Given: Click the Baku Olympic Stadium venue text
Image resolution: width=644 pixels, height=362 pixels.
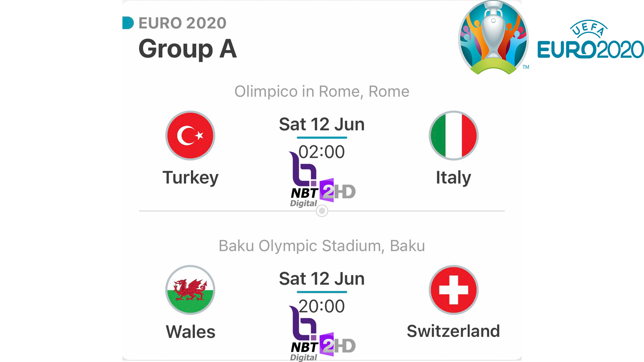Looking at the screenshot, I should (x=322, y=246).
